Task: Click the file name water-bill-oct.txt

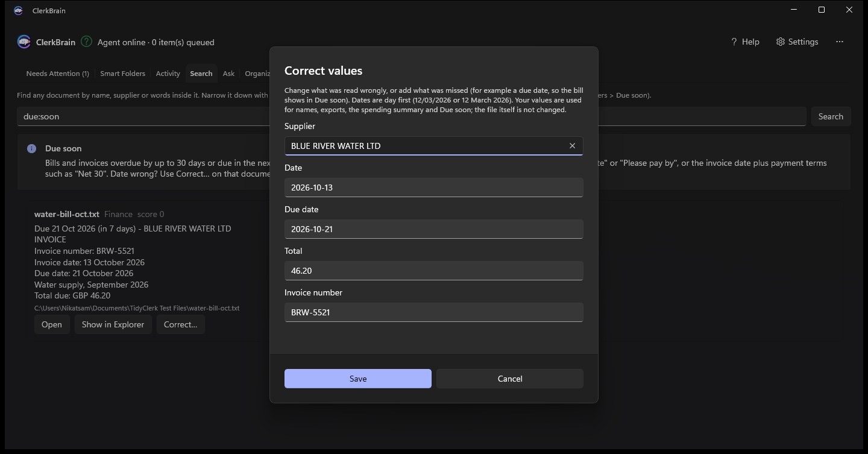Action: (67, 214)
